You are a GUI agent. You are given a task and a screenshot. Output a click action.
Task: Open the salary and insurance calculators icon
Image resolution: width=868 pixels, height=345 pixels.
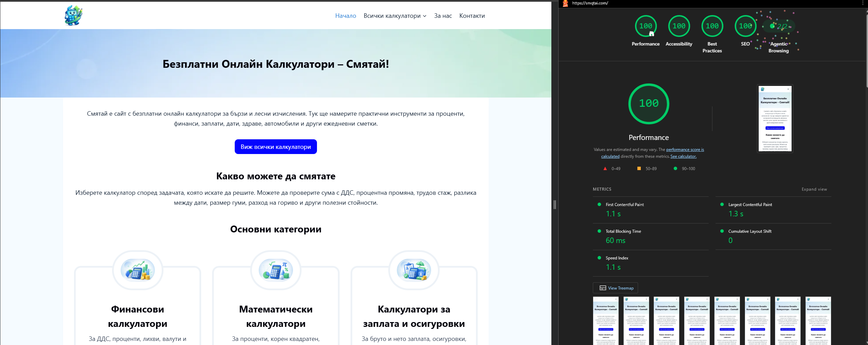(x=414, y=270)
